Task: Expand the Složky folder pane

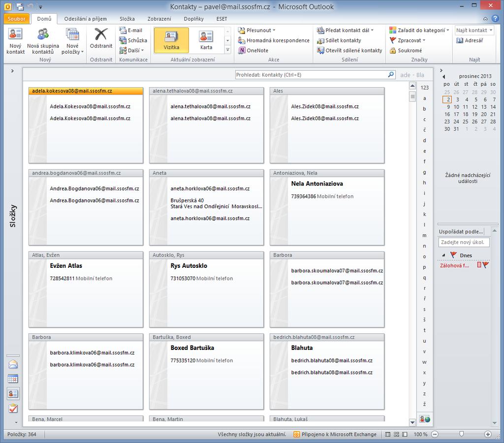Action: (12, 71)
